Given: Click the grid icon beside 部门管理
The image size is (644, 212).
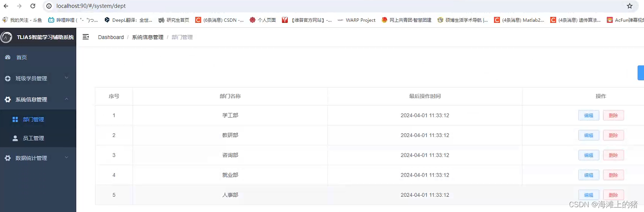Looking at the screenshot, I should (x=15, y=119).
